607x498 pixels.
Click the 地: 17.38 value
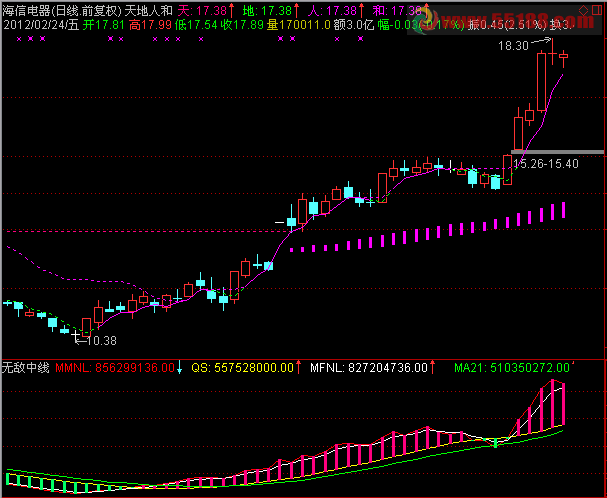(267, 10)
